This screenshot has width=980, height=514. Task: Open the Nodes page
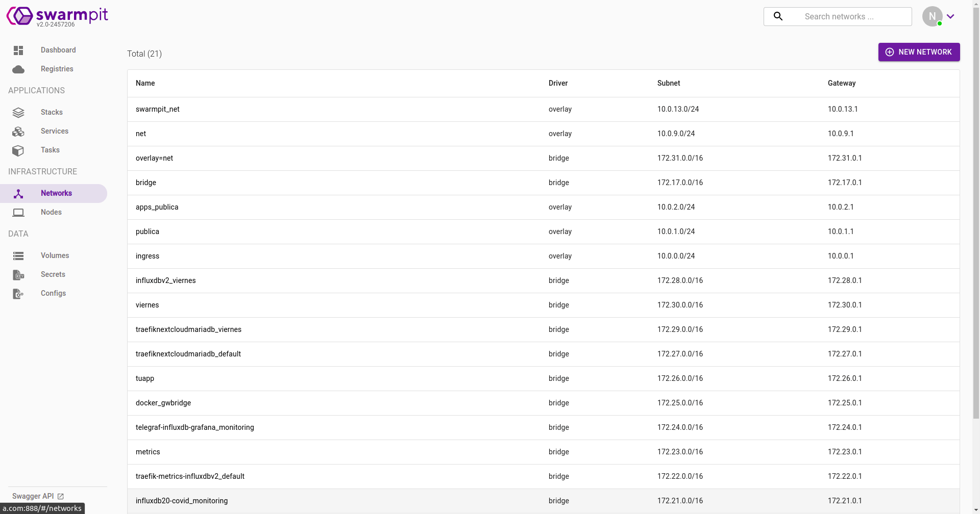(x=54, y=212)
